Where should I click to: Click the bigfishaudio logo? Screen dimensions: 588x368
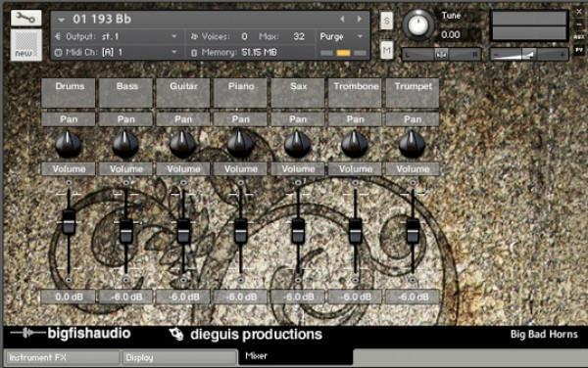(71, 333)
